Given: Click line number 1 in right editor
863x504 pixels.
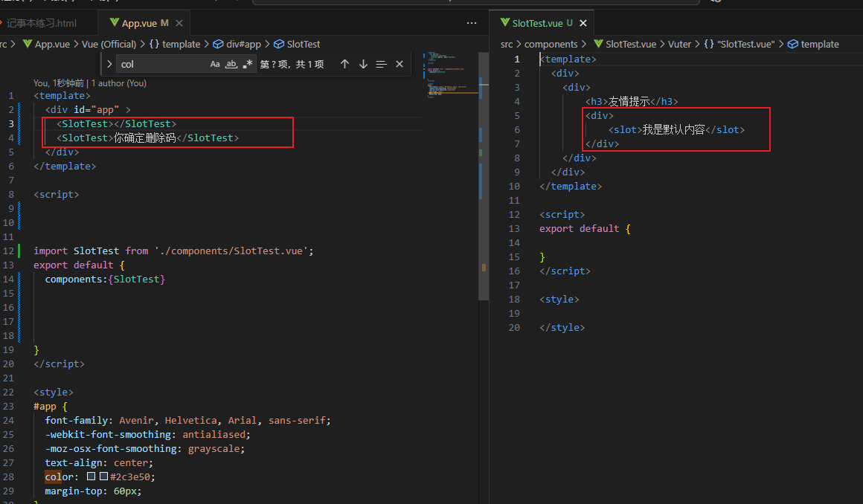Looking at the screenshot, I should tap(517, 59).
